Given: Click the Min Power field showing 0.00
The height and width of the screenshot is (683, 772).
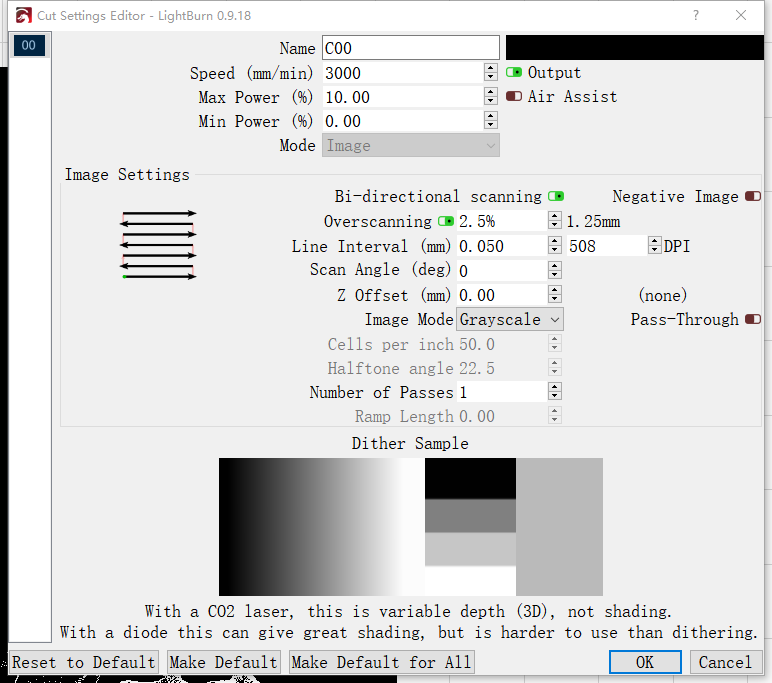Looking at the screenshot, I should (404, 121).
